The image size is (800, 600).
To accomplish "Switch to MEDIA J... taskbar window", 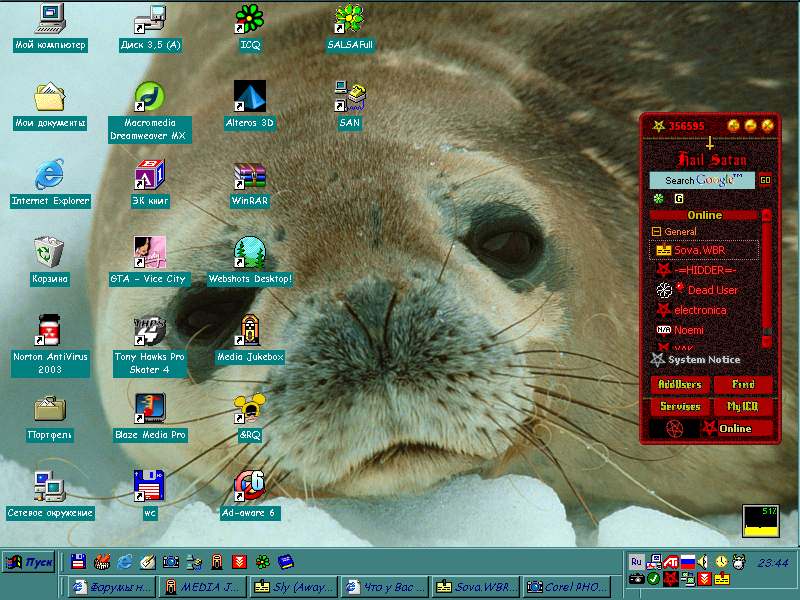I will pyautogui.click(x=201, y=587).
